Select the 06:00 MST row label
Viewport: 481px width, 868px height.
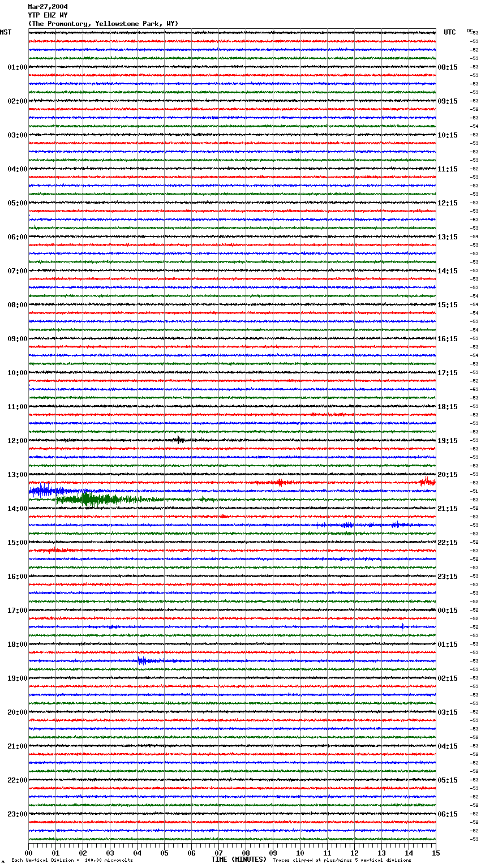coord(17,237)
